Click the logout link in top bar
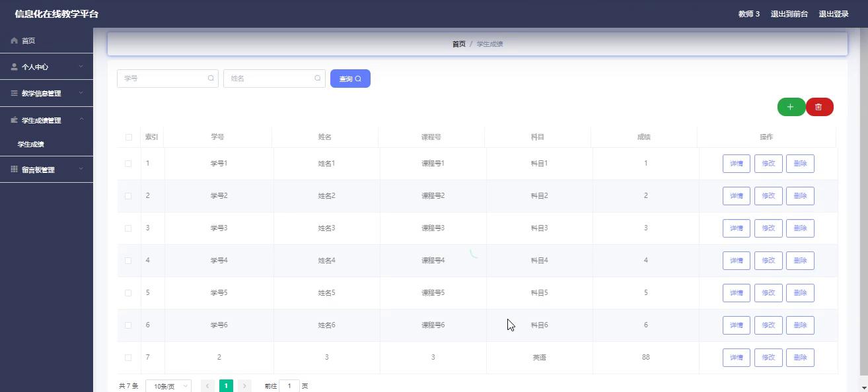The height and width of the screenshot is (392, 868). coord(834,14)
